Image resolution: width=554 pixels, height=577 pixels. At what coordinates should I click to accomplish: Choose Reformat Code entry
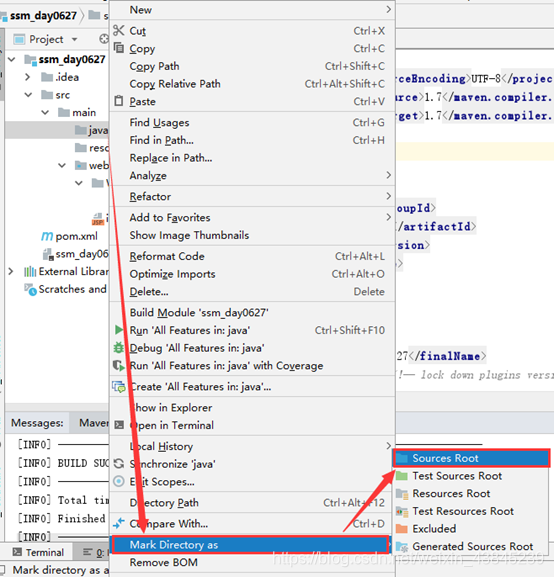pos(252,256)
